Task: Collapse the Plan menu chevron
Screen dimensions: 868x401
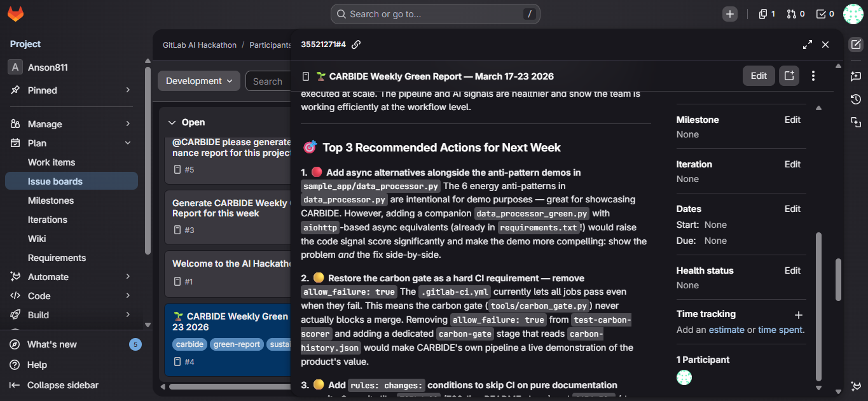Action: (x=128, y=143)
